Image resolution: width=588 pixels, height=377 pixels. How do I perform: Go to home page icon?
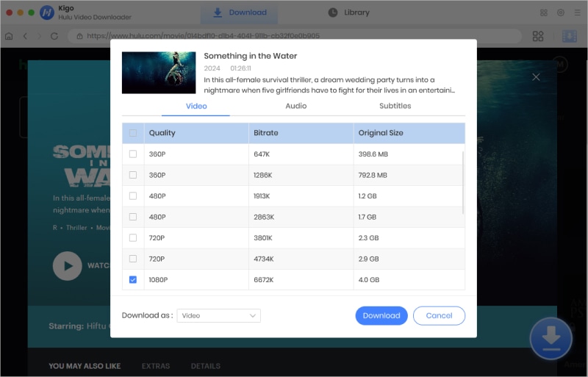point(9,36)
